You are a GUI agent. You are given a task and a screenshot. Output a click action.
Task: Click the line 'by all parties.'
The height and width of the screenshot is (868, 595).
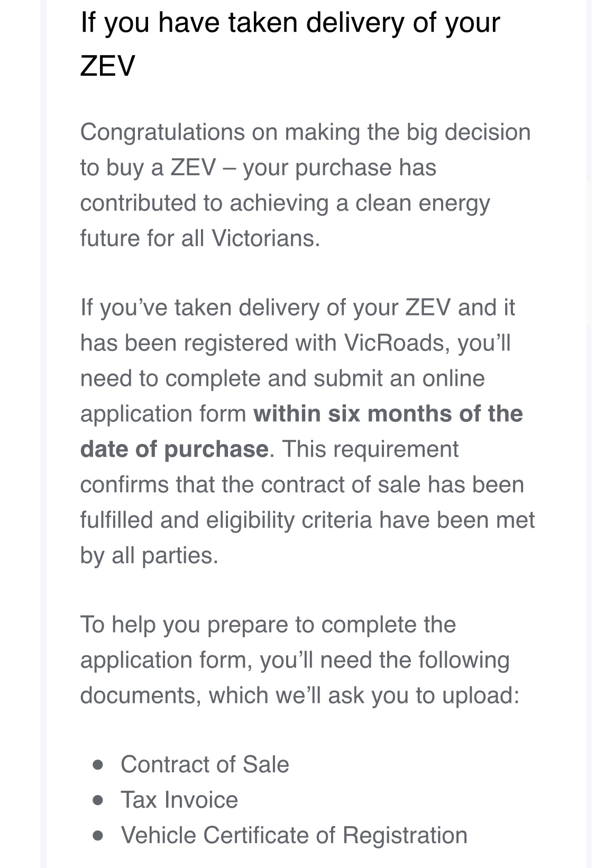pos(149,555)
